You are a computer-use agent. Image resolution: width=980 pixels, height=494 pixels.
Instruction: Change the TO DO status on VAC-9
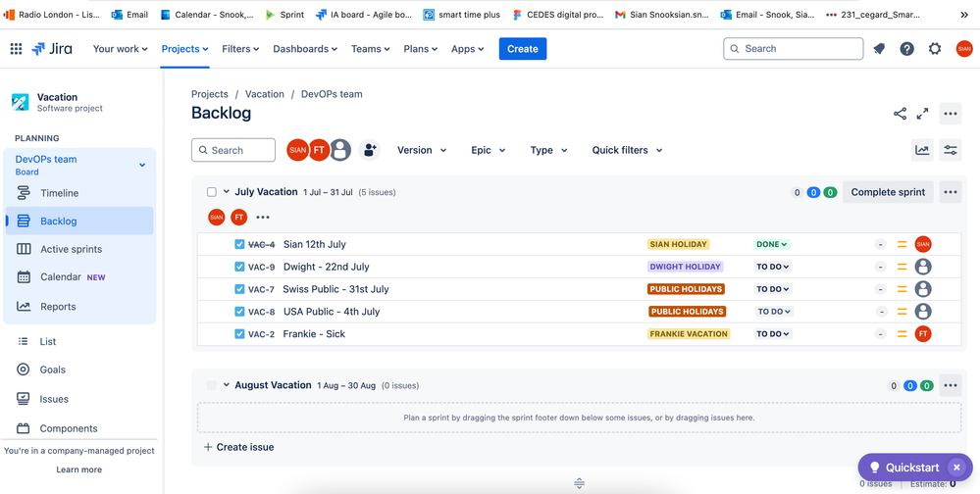(x=774, y=267)
